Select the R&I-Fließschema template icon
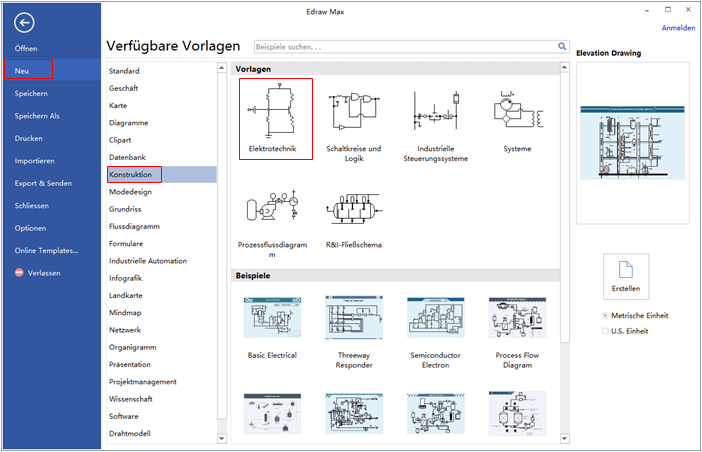Image resolution: width=702 pixels, height=452 pixels. coord(354,209)
